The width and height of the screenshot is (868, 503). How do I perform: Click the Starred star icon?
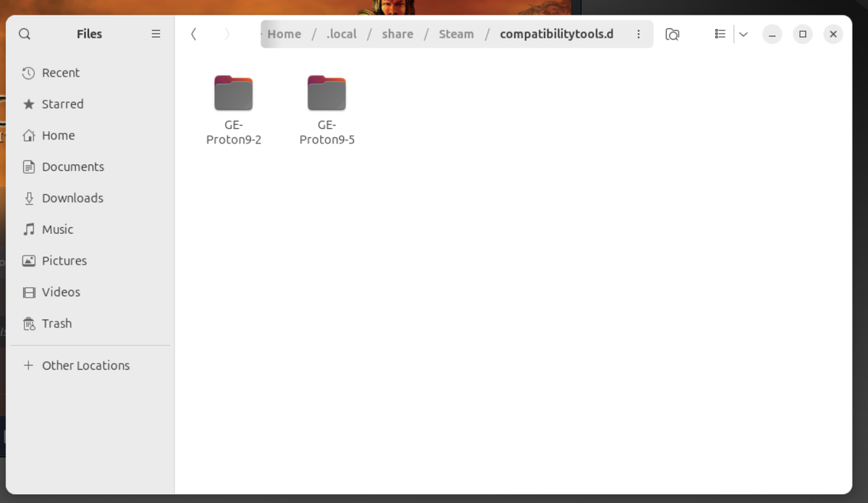tap(28, 104)
